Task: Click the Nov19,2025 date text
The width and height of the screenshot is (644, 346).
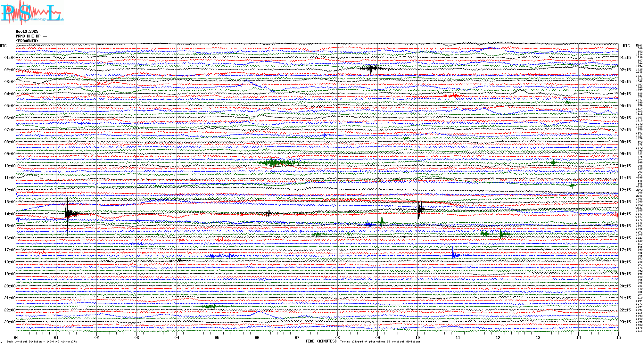Action: pos(27,31)
